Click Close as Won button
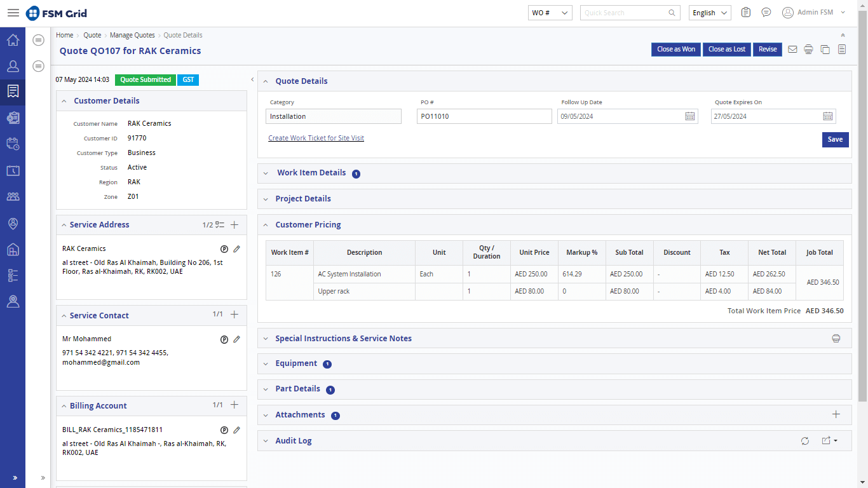This screenshot has width=868, height=488. pos(676,49)
